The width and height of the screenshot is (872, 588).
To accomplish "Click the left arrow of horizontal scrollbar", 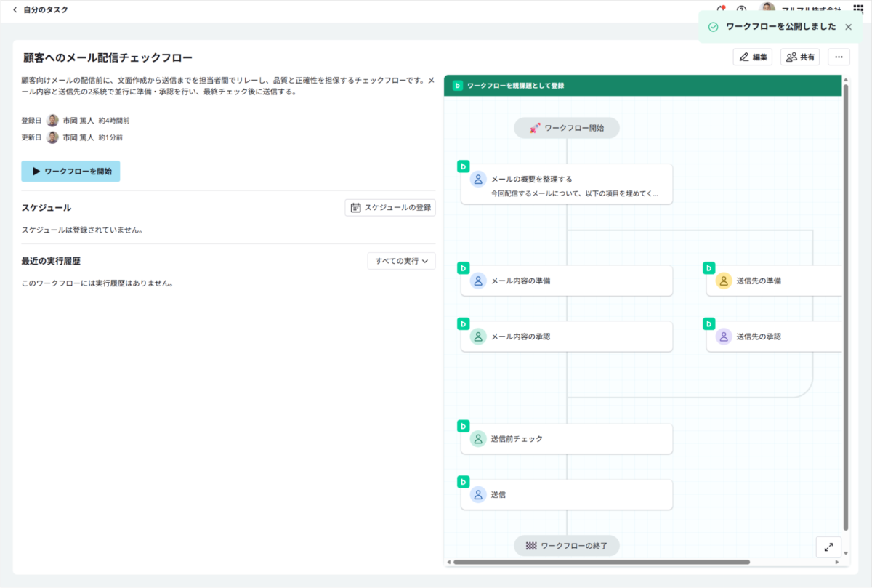I will (x=448, y=562).
